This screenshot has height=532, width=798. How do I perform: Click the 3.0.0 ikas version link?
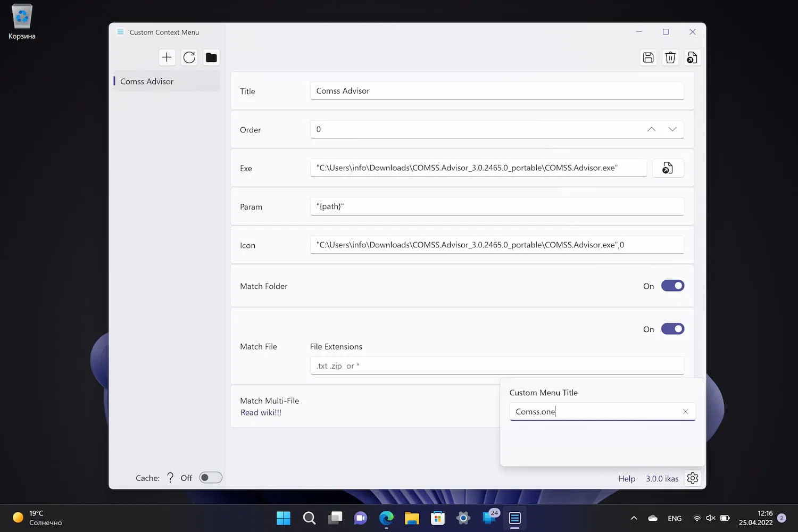[662, 479]
